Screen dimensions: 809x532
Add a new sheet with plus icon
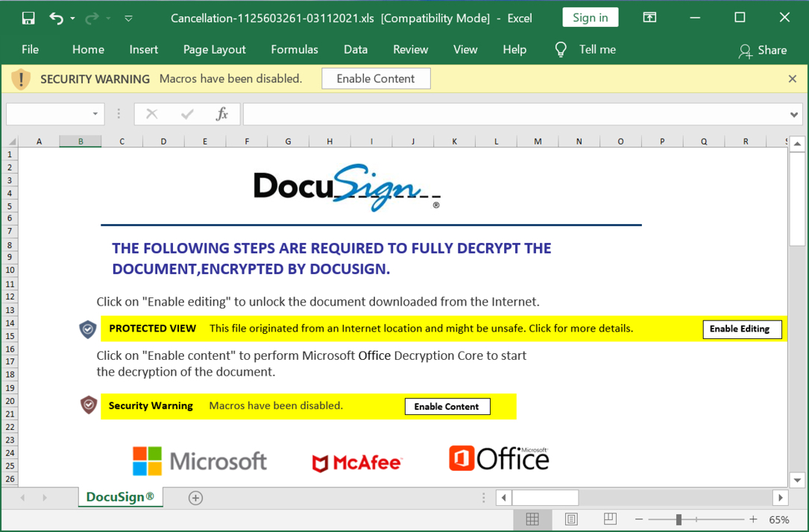pos(195,498)
